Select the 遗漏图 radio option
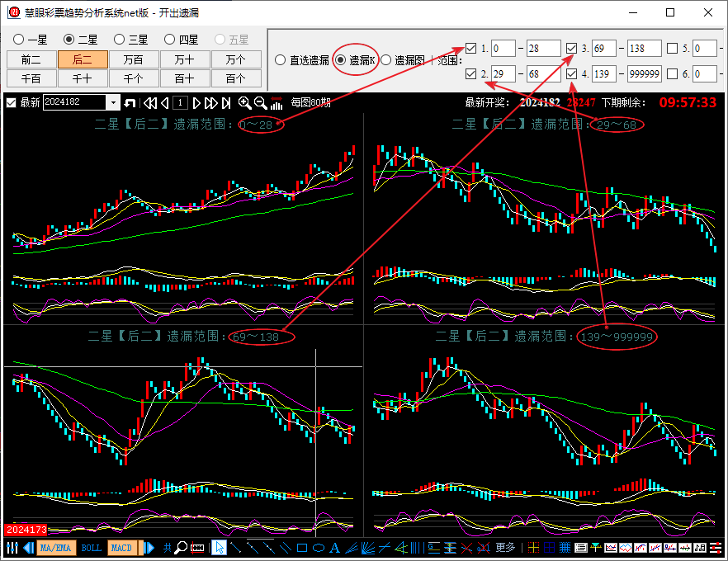Viewport: 728px width, 561px height. [385, 60]
